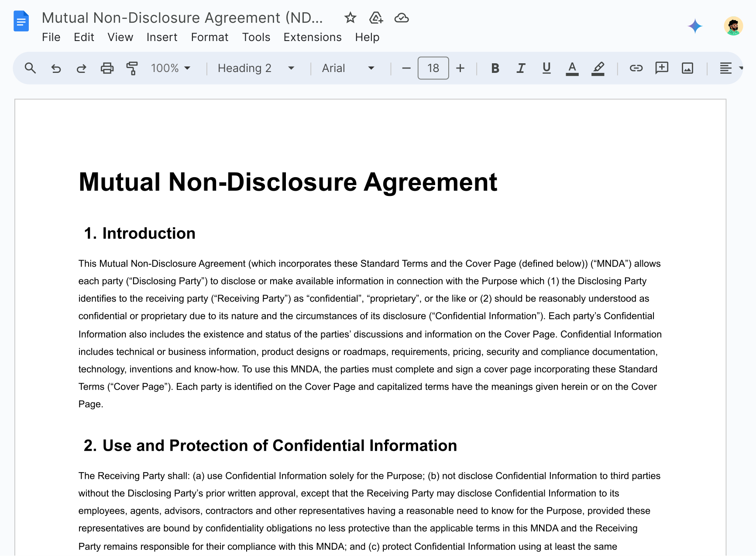This screenshot has height=556, width=756.
Task: Star this document
Action: click(350, 18)
